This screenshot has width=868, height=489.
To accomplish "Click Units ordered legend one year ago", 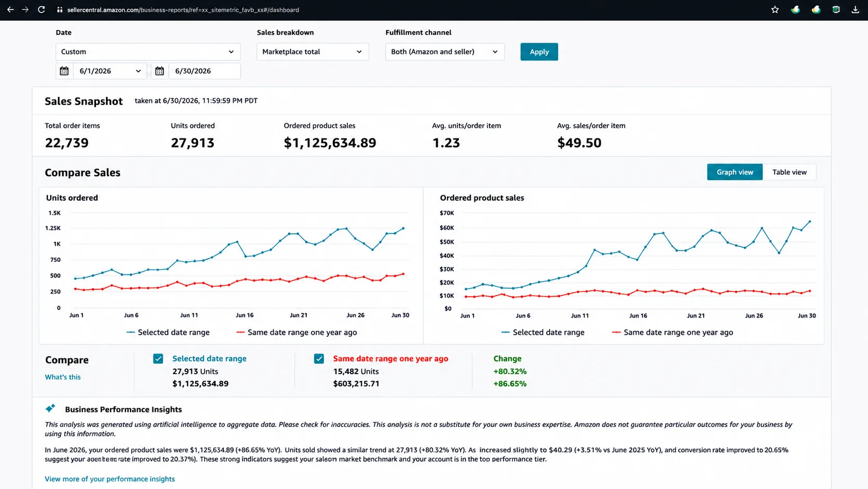I will [x=296, y=332].
